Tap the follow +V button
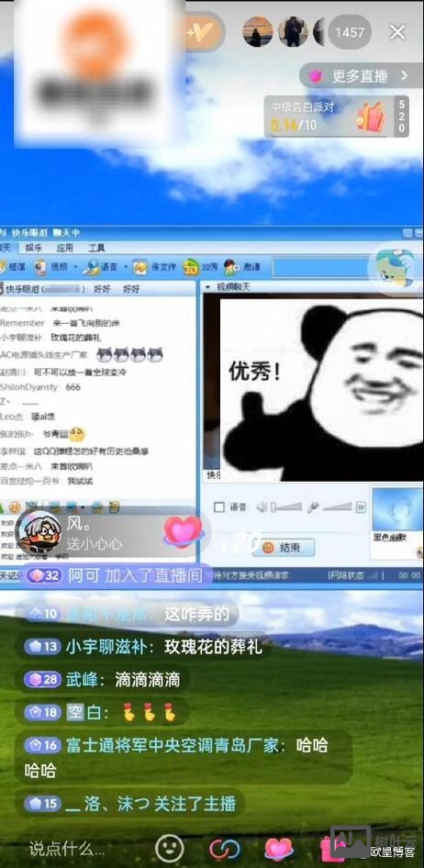 [203, 32]
